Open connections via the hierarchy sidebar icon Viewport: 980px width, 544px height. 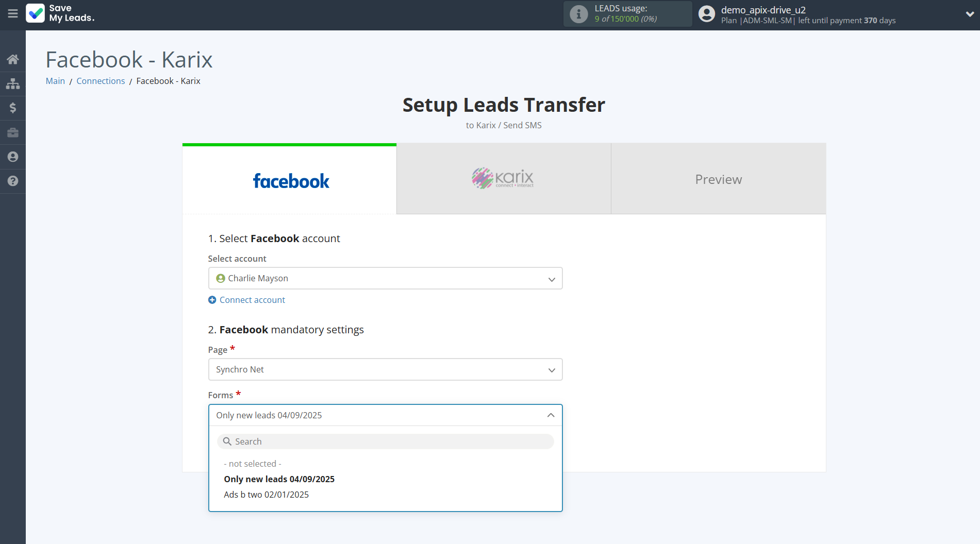tap(12, 83)
